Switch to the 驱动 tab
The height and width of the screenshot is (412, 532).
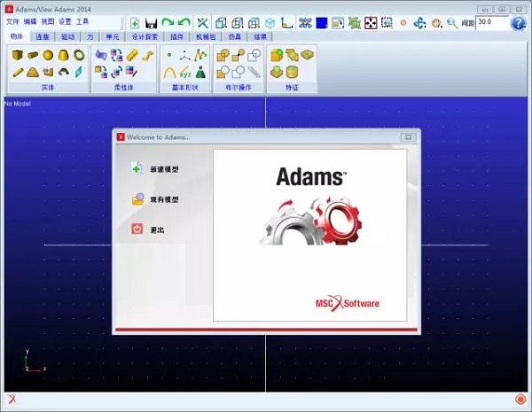tap(68, 36)
